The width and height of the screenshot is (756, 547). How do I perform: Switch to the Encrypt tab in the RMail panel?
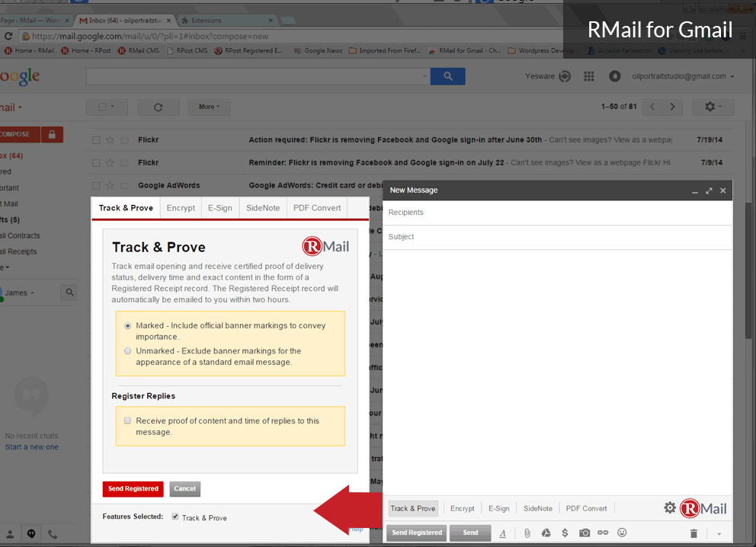click(181, 208)
